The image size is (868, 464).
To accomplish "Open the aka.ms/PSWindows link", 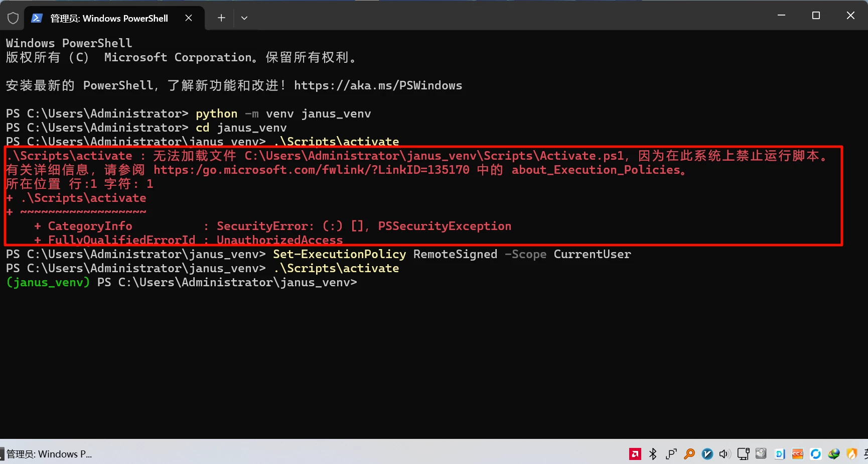I will pyautogui.click(x=378, y=85).
